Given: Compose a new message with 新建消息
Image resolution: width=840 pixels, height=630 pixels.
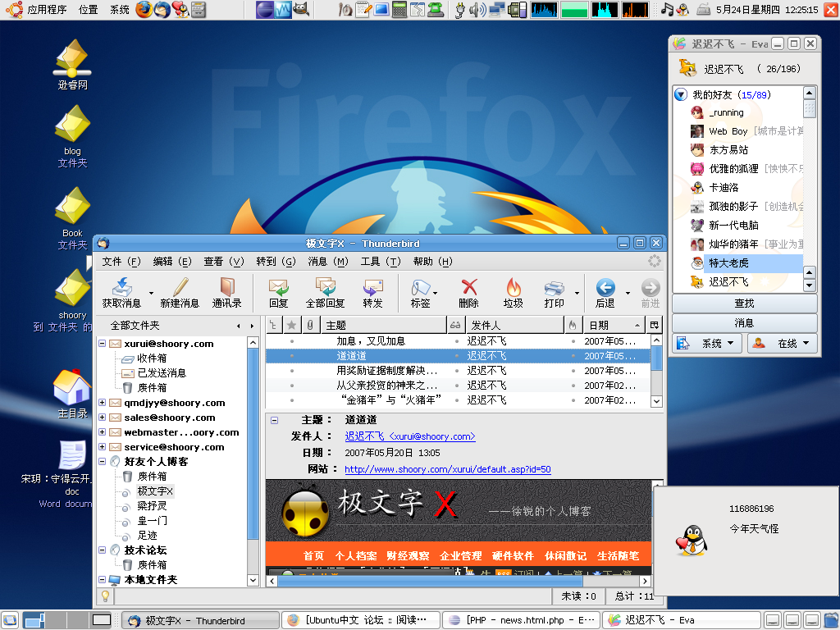Looking at the screenshot, I should pyautogui.click(x=180, y=293).
